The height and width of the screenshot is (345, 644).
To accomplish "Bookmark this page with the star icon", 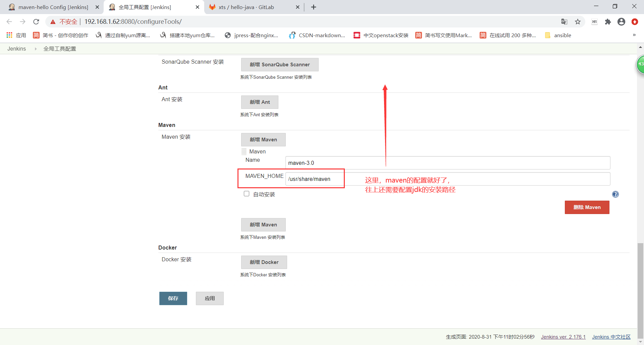I will [578, 22].
